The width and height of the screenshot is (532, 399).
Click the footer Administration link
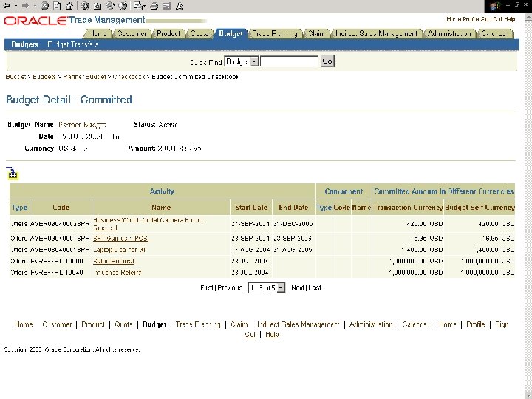371,324
